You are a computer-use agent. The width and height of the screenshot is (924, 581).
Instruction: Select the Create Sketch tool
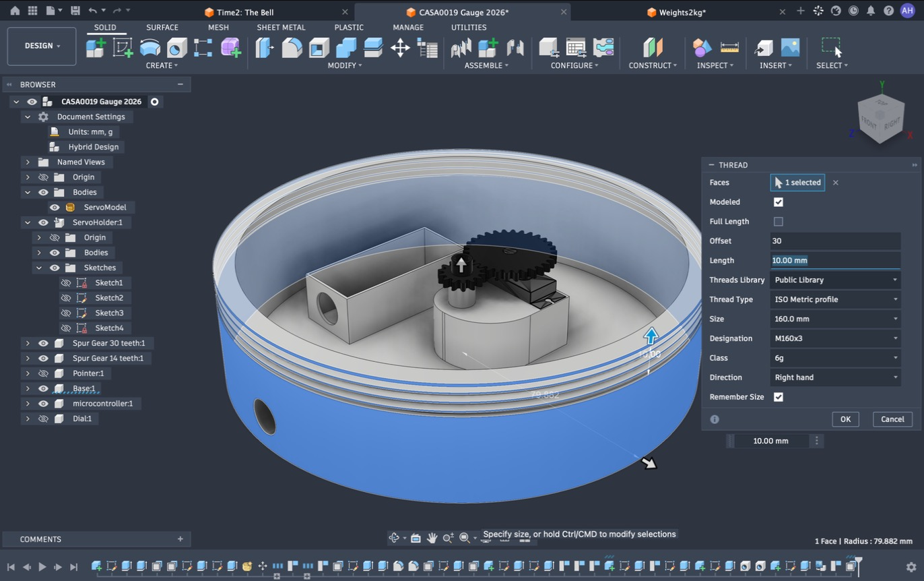123,48
